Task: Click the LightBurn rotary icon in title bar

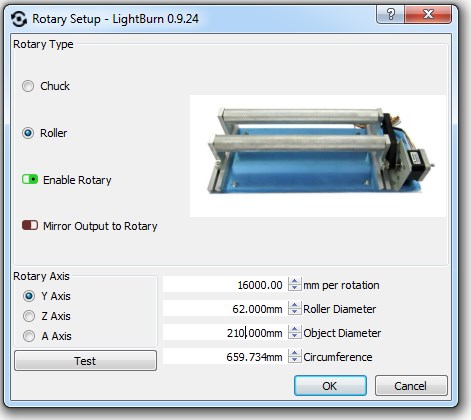Action: click(x=19, y=19)
